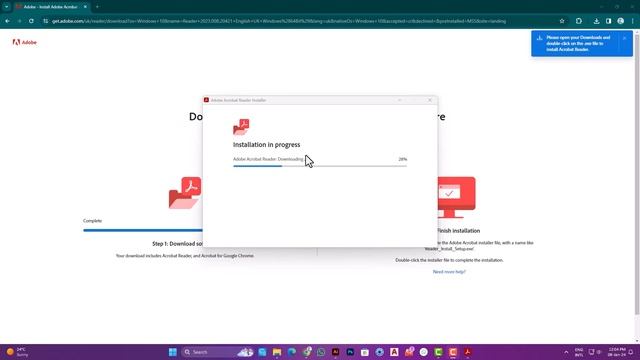Click the Acrobat icon in installer window
Screen dimensions: 640x360
click(x=241, y=127)
